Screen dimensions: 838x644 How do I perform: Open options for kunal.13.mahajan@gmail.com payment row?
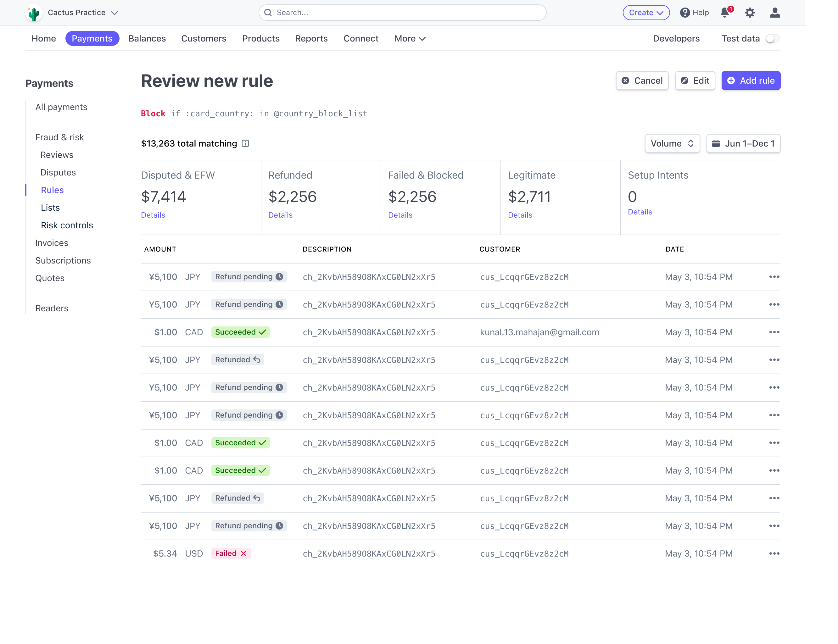pos(774,332)
